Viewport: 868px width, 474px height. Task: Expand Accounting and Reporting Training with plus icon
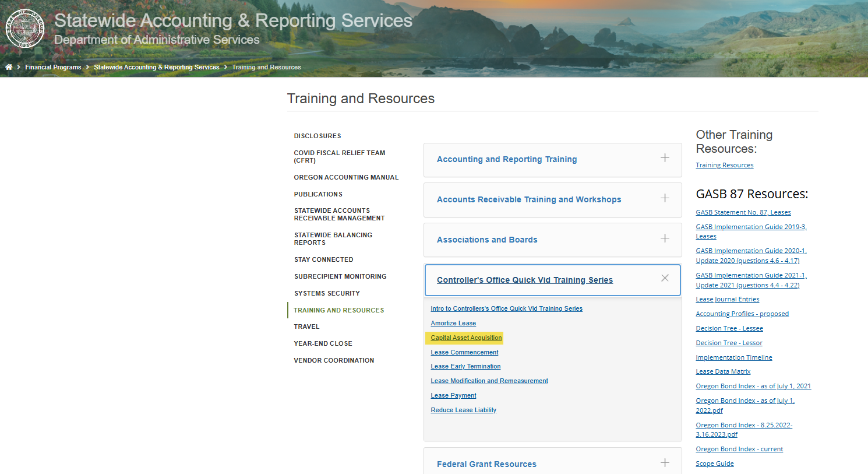665,158
